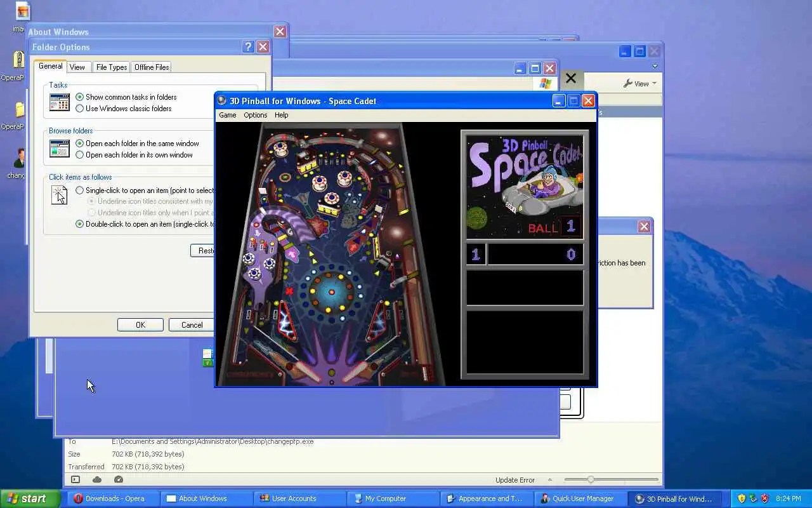
Task: Click the changepfp.exe destination path text
Action: (x=213, y=441)
